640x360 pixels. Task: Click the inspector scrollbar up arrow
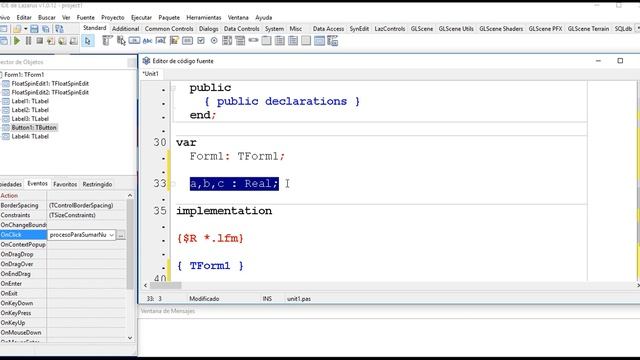point(130,196)
